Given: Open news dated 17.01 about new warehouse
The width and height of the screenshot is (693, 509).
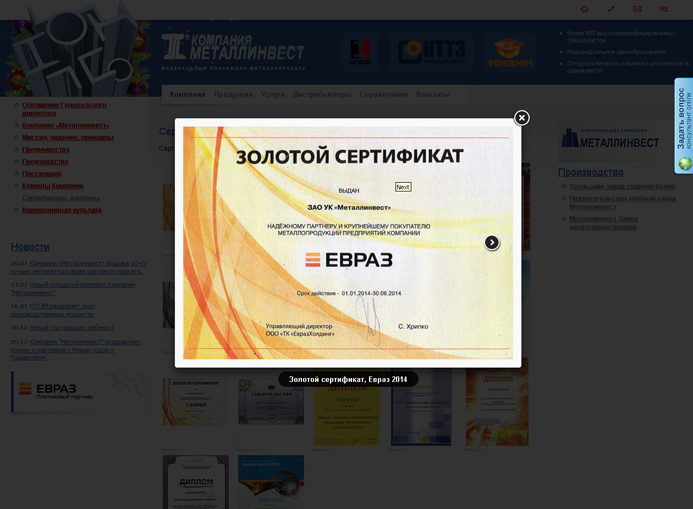Looking at the screenshot, I should click(x=73, y=289).
